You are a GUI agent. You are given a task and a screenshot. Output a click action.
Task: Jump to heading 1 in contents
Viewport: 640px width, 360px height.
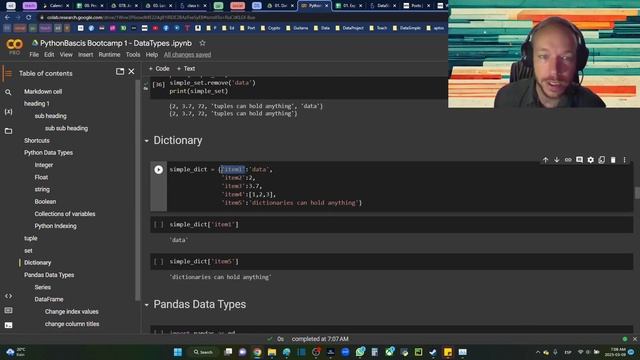[36, 104]
